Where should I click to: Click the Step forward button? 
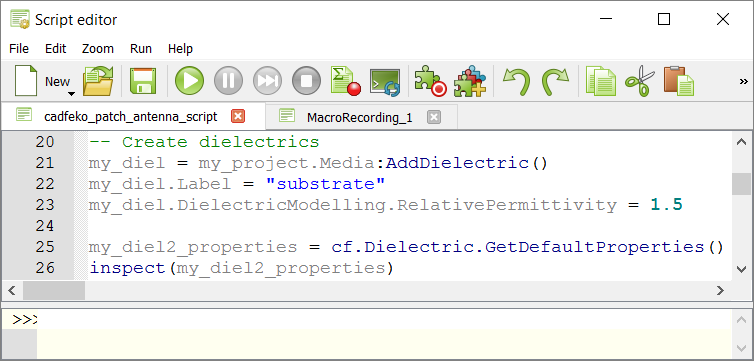(x=267, y=81)
